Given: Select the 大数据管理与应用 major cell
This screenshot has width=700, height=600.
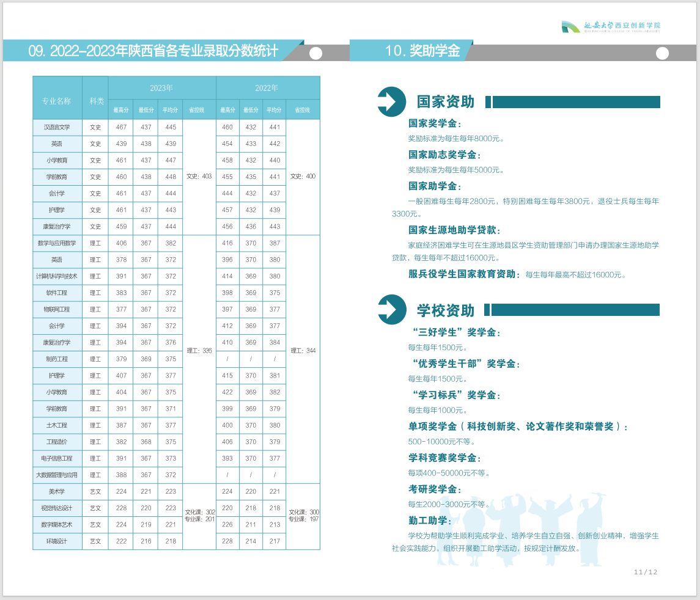Looking at the screenshot, I should click(x=57, y=475).
